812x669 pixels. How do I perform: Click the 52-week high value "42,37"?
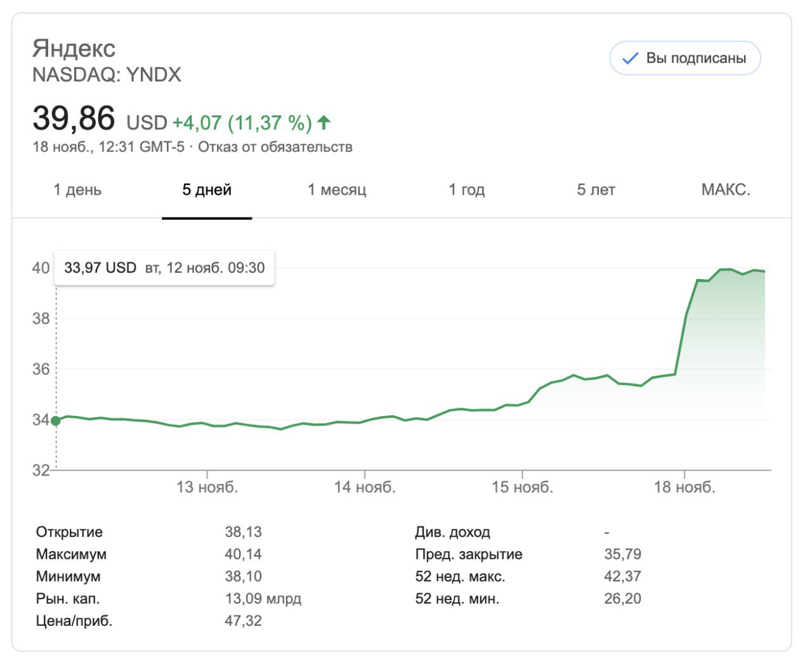(622, 576)
